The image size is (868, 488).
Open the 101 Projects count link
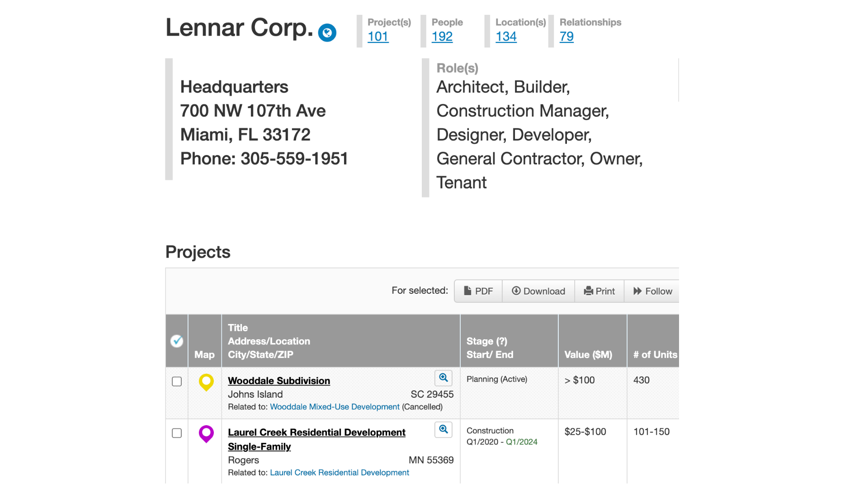point(378,37)
